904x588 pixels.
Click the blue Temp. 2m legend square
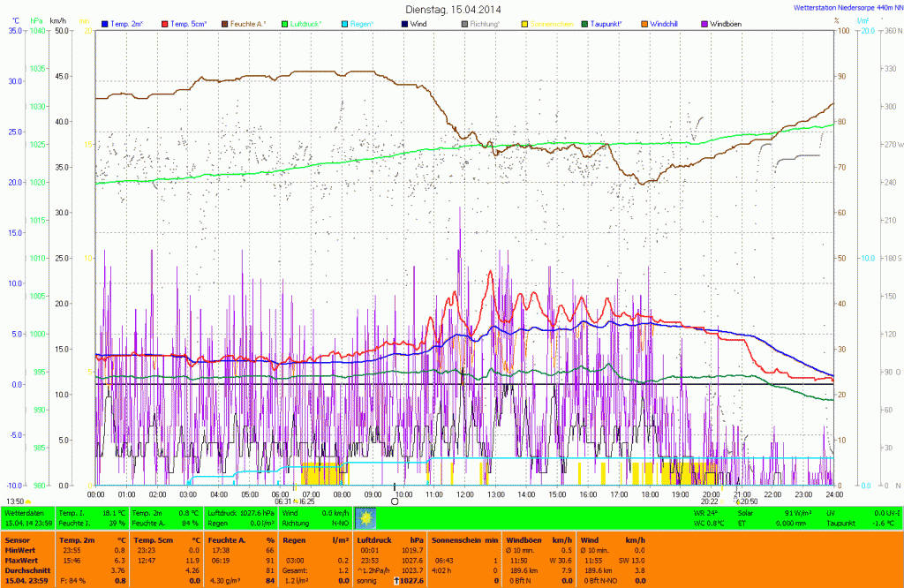(x=105, y=23)
